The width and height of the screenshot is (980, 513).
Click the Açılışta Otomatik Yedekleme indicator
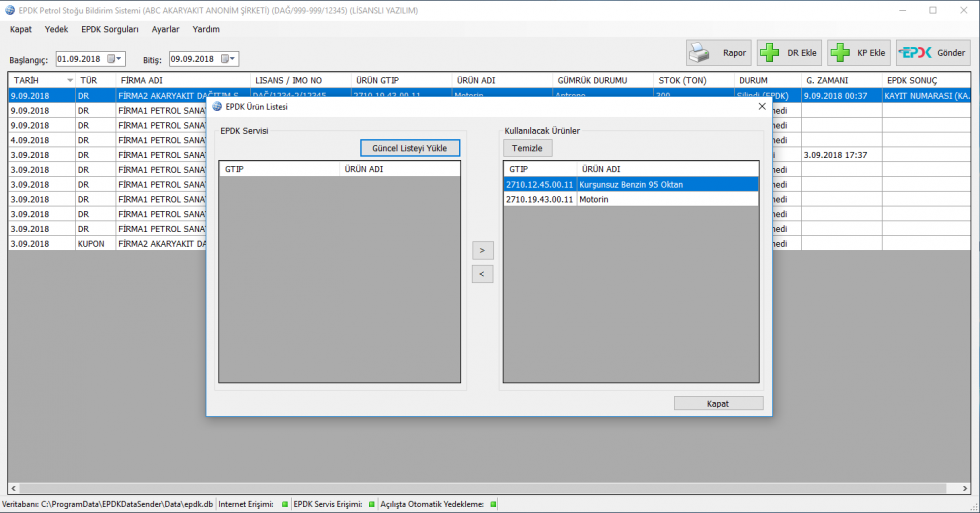pos(494,505)
